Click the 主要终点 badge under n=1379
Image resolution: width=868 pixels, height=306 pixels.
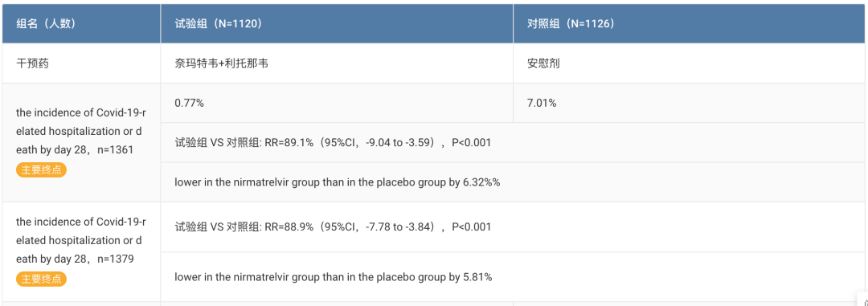click(42, 279)
